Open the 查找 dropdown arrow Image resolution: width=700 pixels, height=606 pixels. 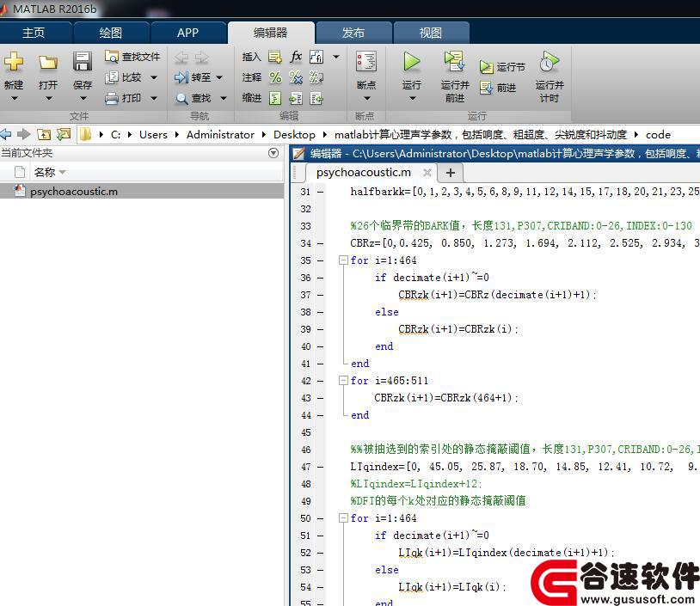224,98
